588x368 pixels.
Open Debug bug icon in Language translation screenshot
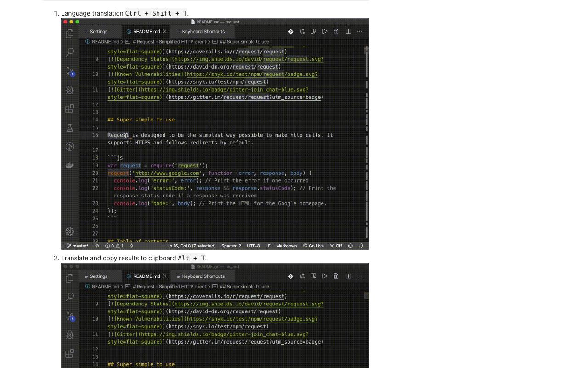(70, 90)
